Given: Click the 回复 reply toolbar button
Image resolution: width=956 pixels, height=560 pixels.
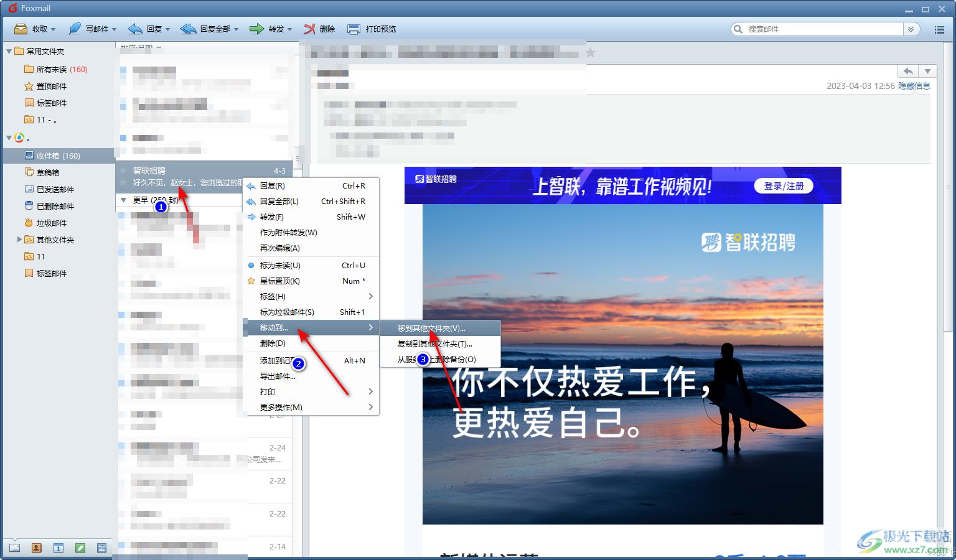Looking at the screenshot, I should coord(144,29).
